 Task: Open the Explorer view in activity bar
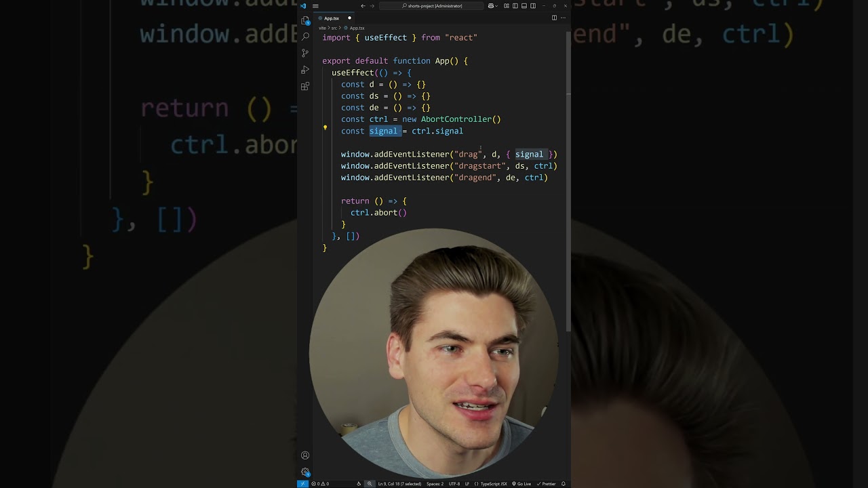[x=305, y=20]
